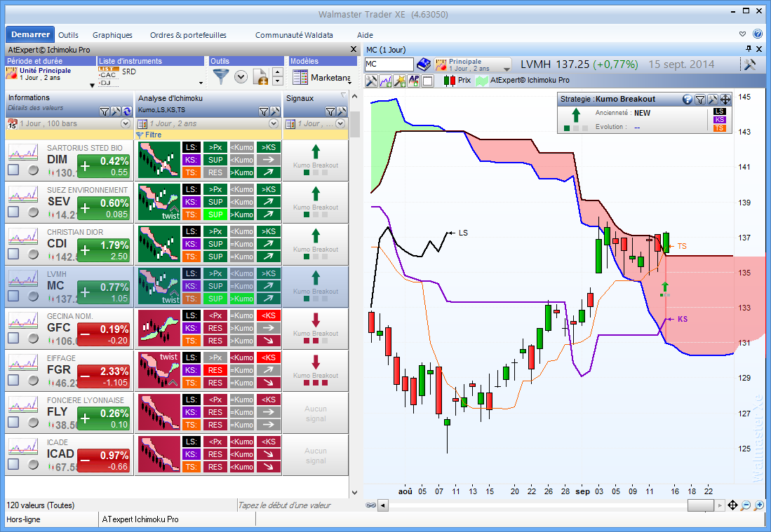Click the add indicator curve icon
Viewport: 771px width, 532px height.
(386, 81)
